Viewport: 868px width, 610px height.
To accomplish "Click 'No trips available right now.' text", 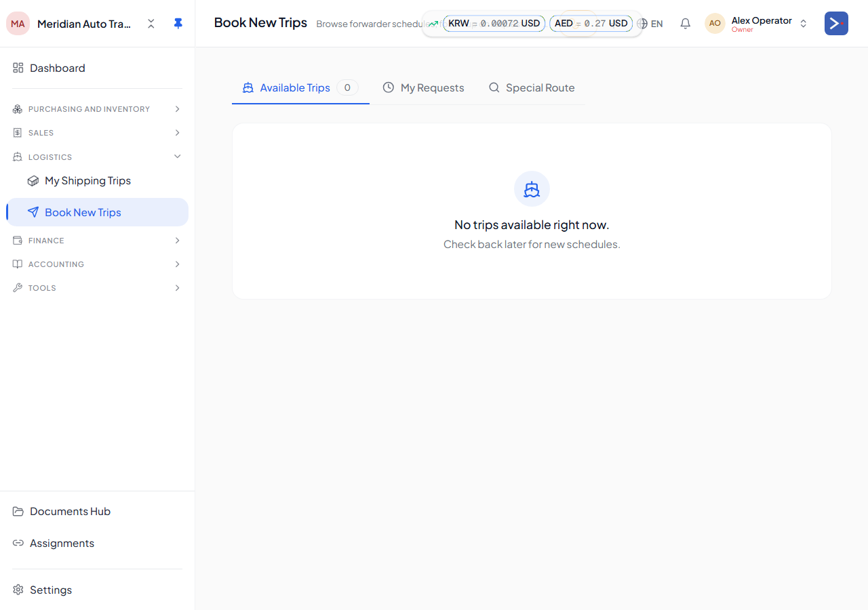I will click(532, 225).
